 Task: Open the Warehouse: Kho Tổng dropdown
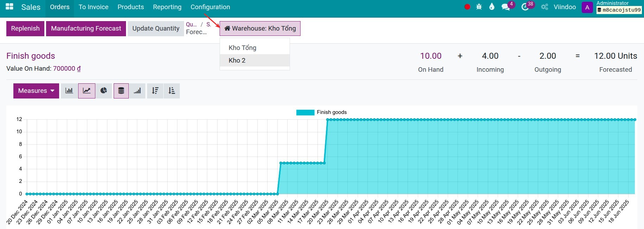click(x=260, y=28)
